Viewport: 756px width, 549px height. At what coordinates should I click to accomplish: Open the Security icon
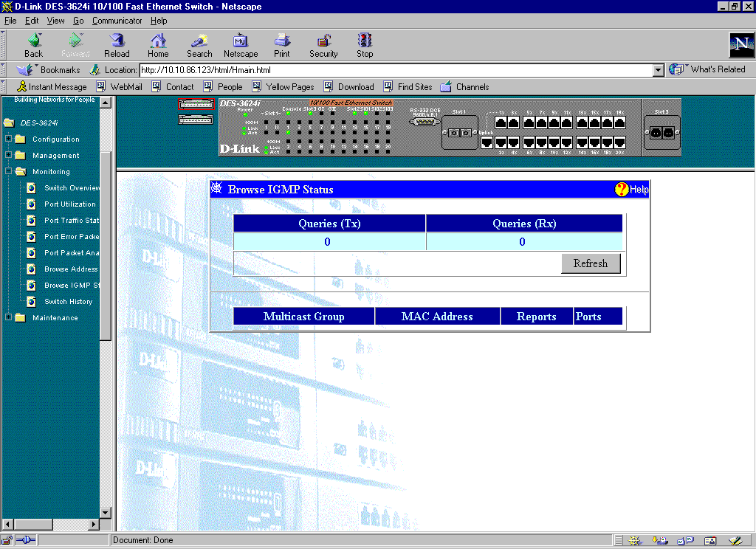tap(323, 41)
